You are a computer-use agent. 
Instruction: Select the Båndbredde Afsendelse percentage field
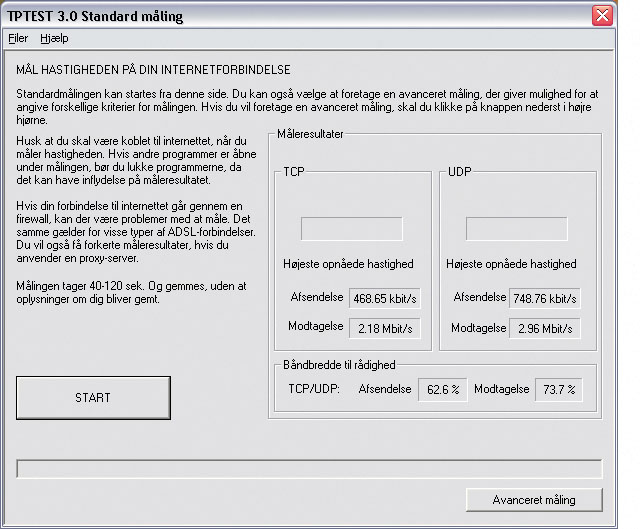pos(442,390)
